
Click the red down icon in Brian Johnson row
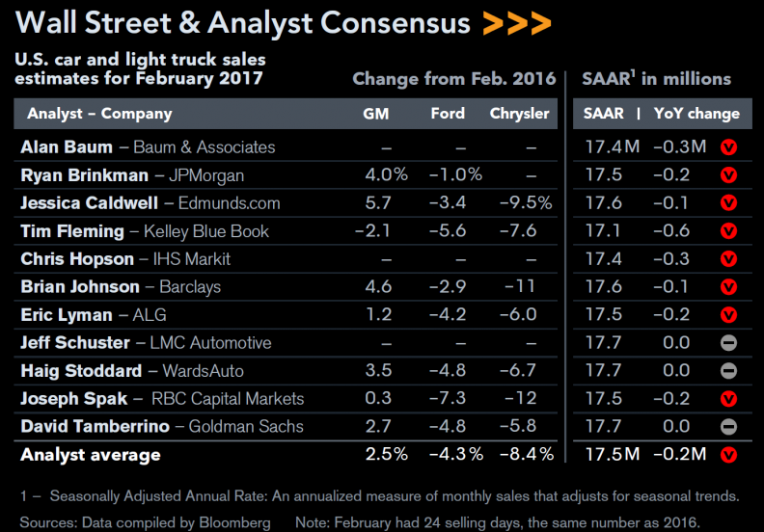click(728, 287)
